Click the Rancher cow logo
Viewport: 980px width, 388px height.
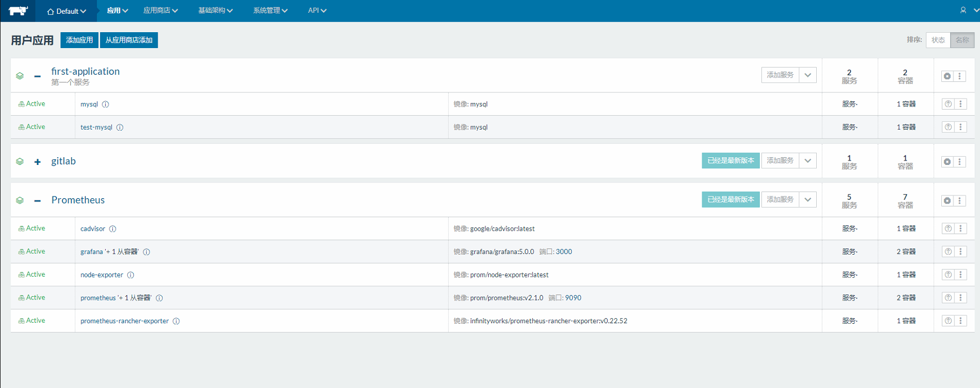coord(18,11)
